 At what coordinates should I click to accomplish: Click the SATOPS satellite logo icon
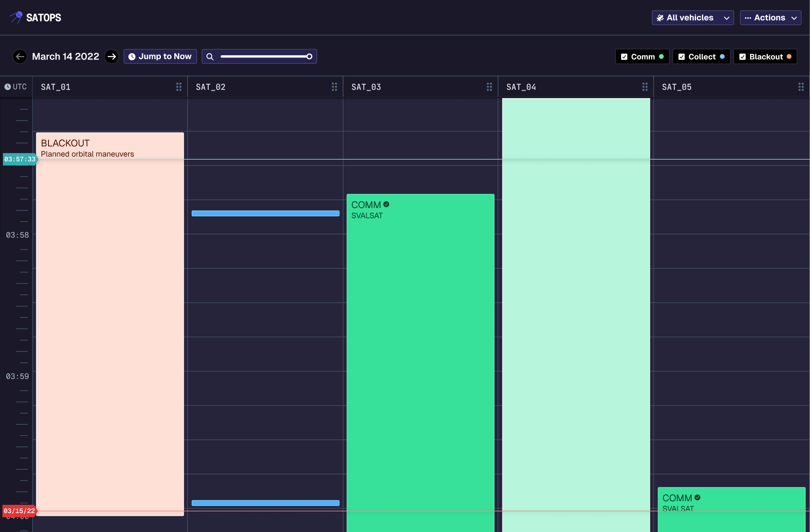(x=17, y=17)
